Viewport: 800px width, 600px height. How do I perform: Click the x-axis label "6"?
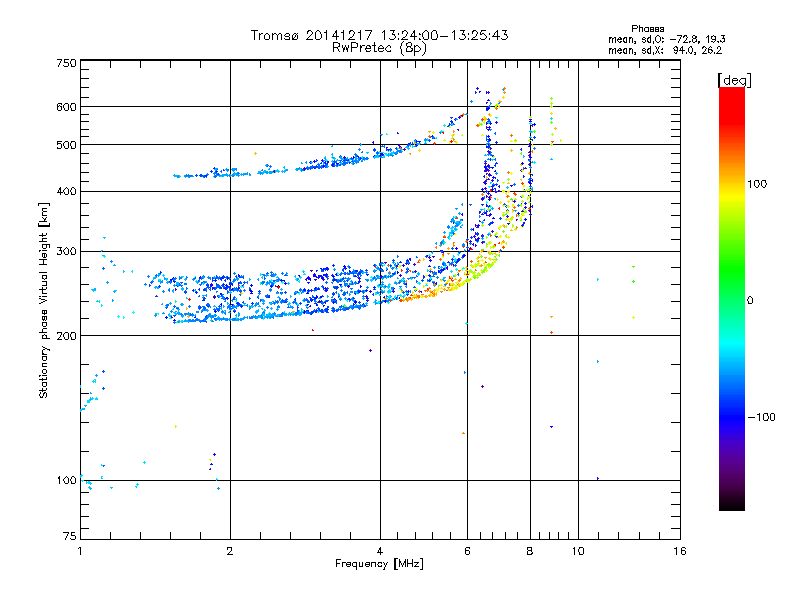tap(467, 551)
